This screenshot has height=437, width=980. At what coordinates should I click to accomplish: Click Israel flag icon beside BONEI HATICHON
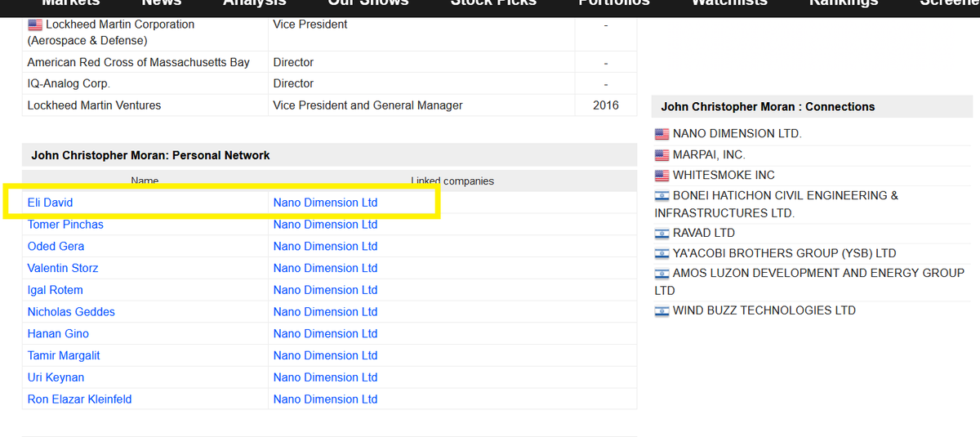(661, 196)
